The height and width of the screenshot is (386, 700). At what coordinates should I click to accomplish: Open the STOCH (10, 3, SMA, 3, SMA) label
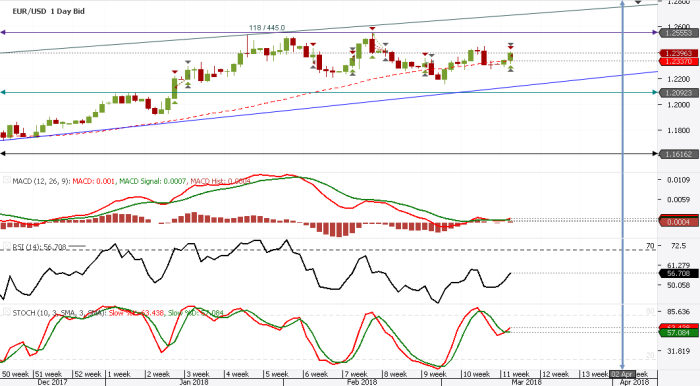tap(58, 313)
